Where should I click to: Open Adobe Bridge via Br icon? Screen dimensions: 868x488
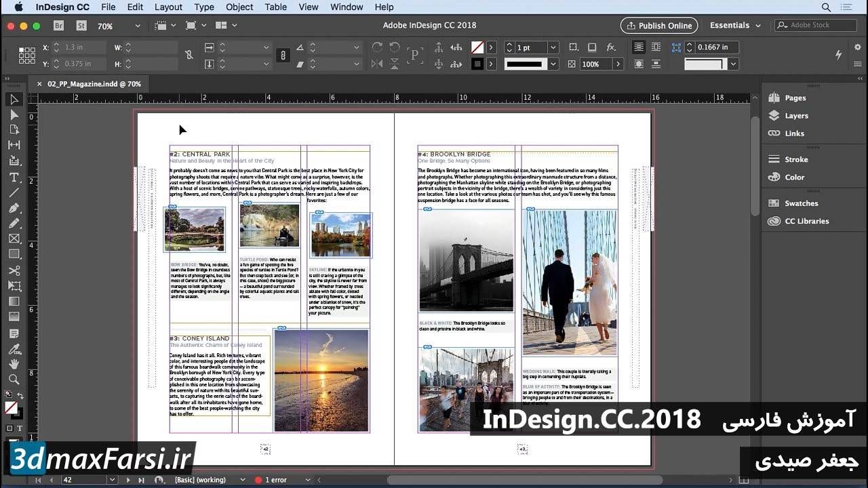tap(59, 26)
